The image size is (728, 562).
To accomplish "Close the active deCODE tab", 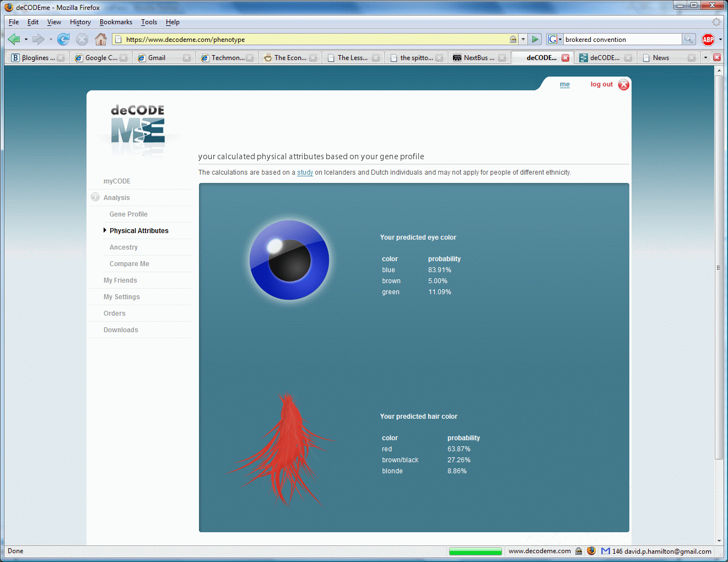I will click(565, 58).
